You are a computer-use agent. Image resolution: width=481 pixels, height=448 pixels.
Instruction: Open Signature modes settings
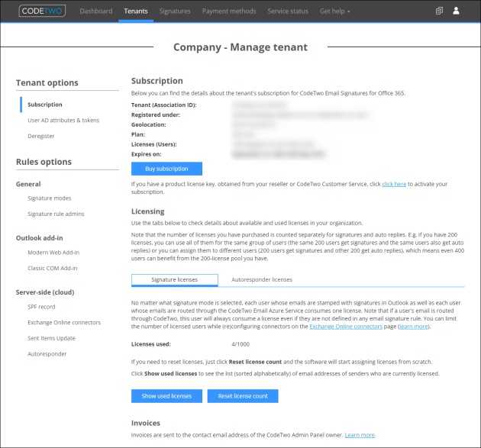click(50, 198)
